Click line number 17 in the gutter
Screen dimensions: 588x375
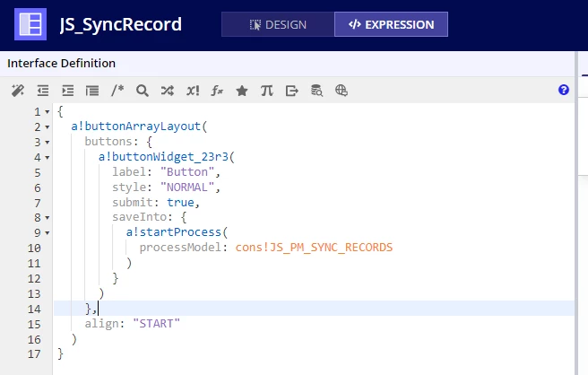click(34, 354)
